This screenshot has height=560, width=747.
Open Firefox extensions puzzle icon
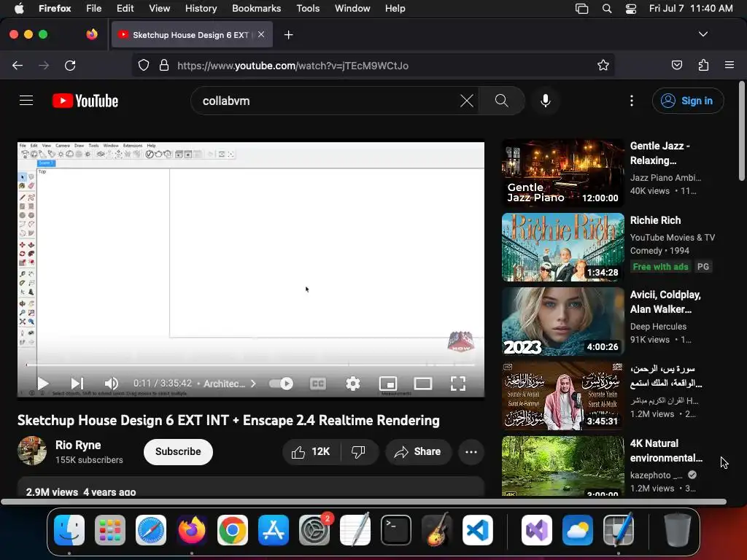pos(703,65)
